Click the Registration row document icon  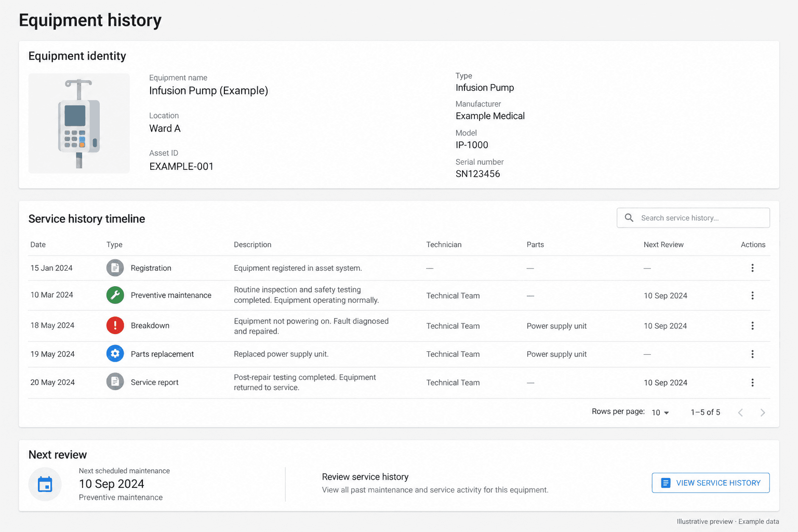115,268
